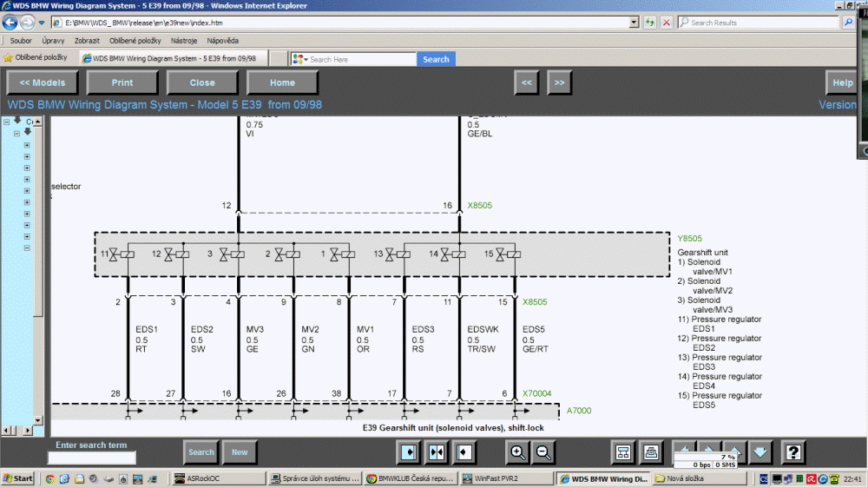Zoom in the wiring diagram

click(517, 452)
